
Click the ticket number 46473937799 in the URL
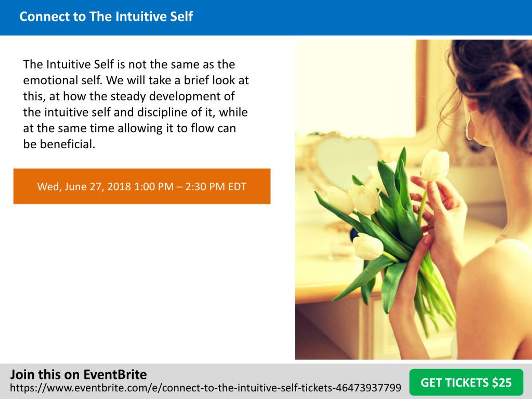tap(368, 388)
